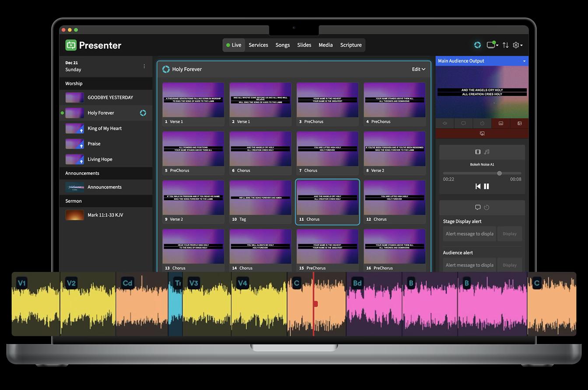This screenshot has height=390, width=588.
Task: Open the display output menu icon
Action: (x=493, y=45)
